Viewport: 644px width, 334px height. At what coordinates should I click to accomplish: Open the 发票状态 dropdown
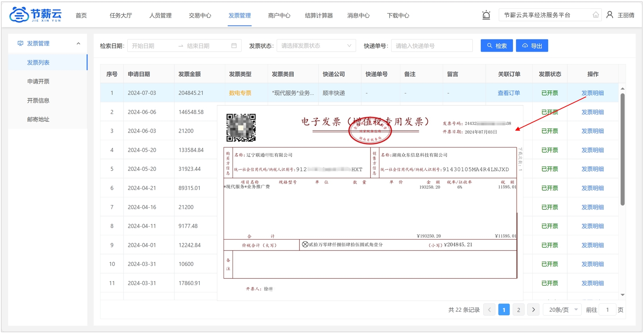(316, 46)
